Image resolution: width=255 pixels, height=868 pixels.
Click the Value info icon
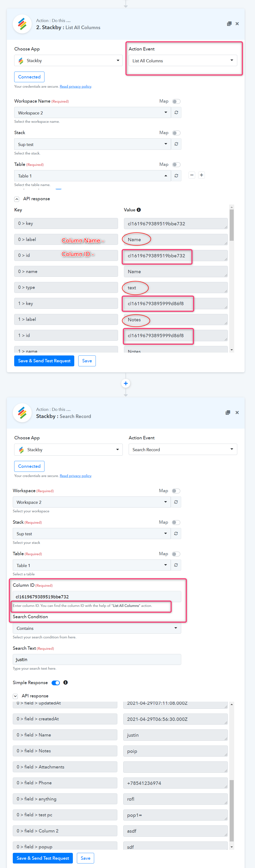coord(139,209)
